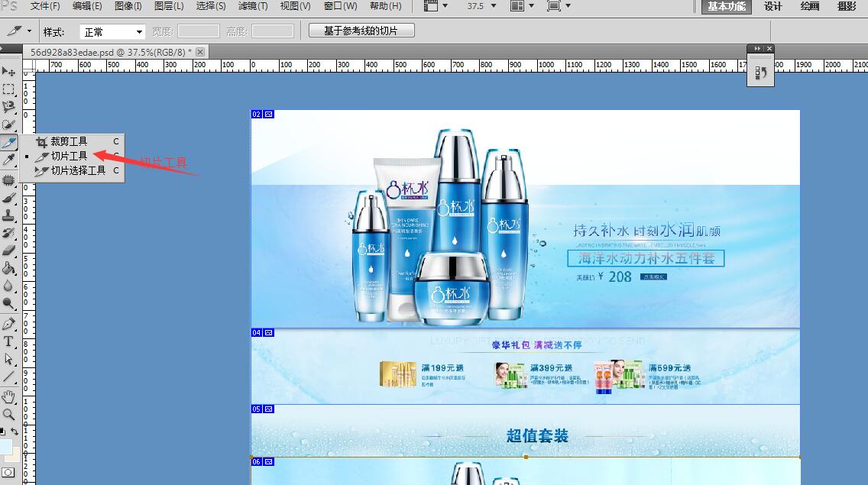Open the 滤镜(T) menu
868x485 pixels.
(253, 6)
